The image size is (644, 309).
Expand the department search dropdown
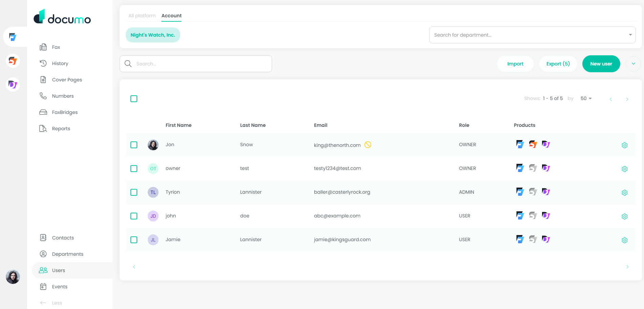coord(630,35)
